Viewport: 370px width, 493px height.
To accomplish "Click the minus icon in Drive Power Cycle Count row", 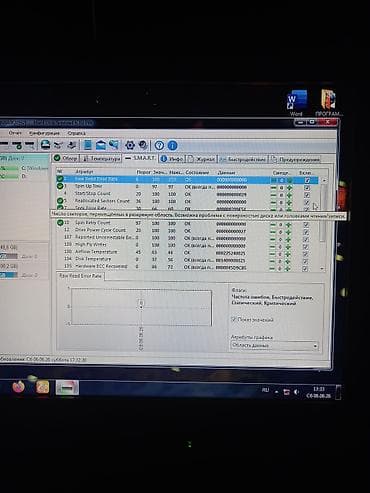I will click(273, 232).
